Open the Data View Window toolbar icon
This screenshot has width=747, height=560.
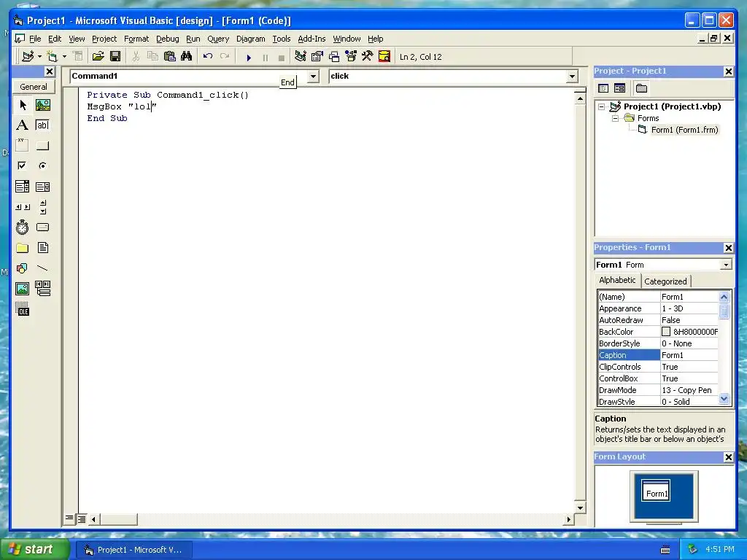pos(384,57)
